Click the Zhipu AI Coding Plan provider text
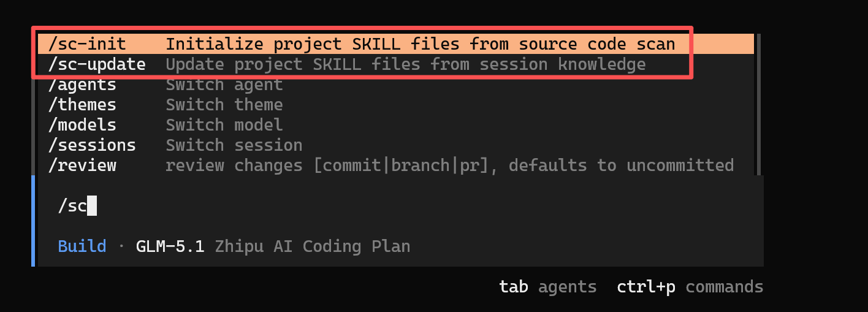 point(312,246)
